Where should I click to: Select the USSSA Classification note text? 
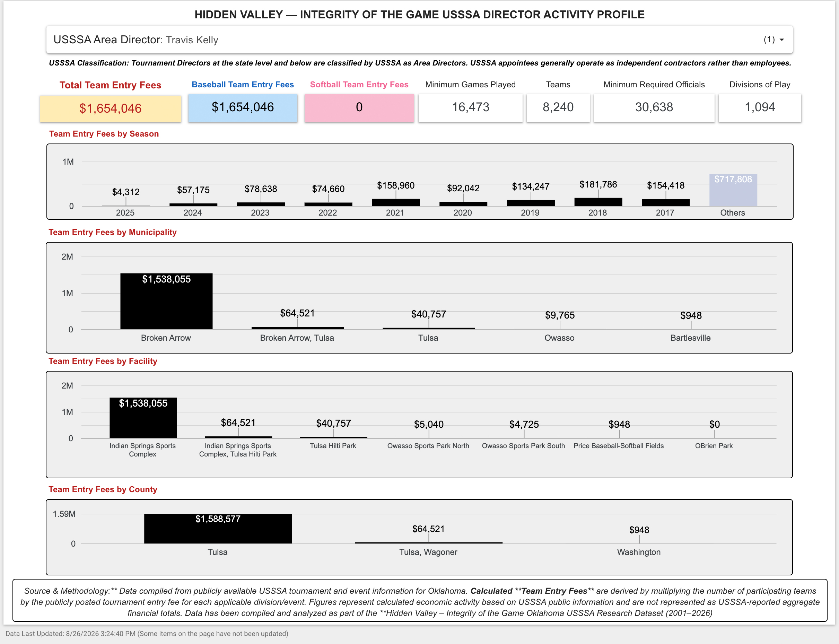(x=420, y=63)
